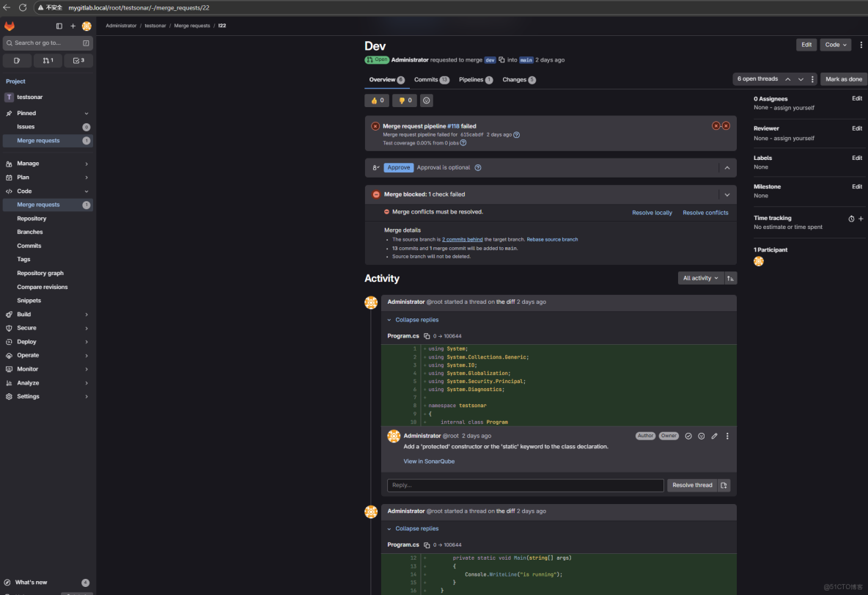Collapse the Merge blocked section chevron
The image size is (868, 595).
727,194
